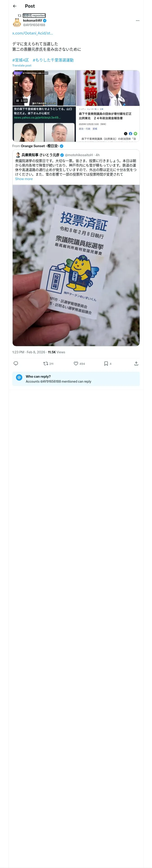
Task: Click Translate post
Action: (22, 65)
